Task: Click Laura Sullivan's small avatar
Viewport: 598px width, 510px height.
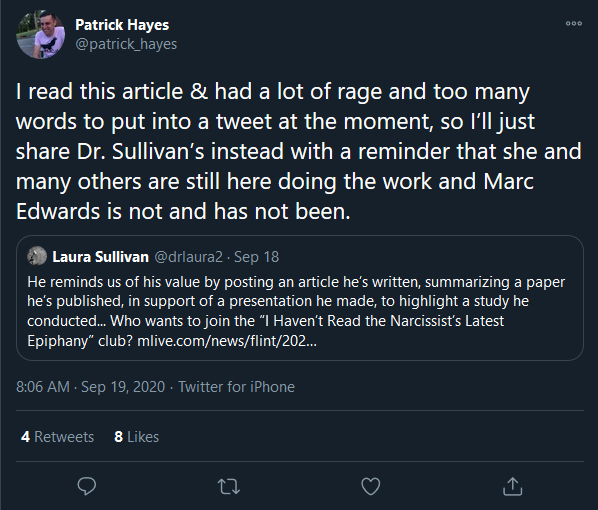Action: tap(37, 256)
